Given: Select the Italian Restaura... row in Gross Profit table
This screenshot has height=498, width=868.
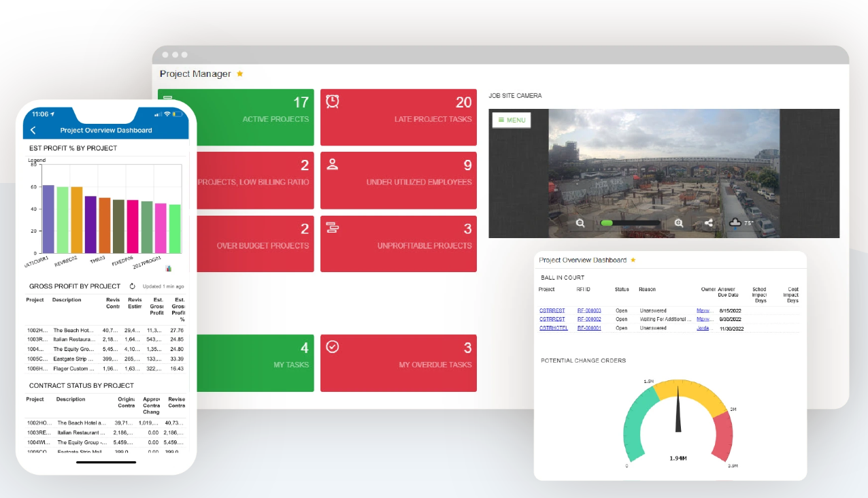Looking at the screenshot, I should point(106,339).
